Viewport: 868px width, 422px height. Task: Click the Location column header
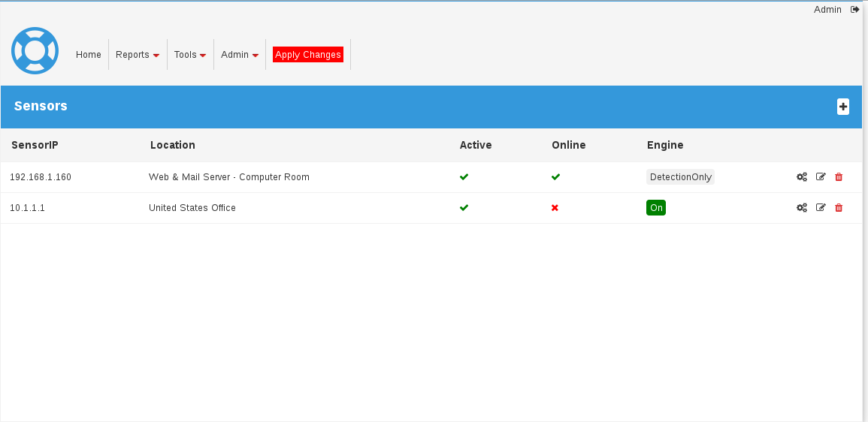click(x=173, y=145)
